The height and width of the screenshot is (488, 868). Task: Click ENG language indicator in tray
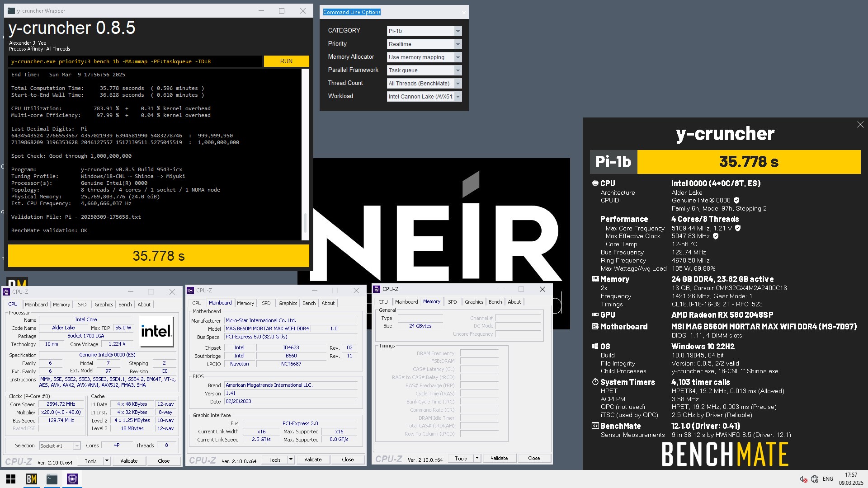pos(828,479)
